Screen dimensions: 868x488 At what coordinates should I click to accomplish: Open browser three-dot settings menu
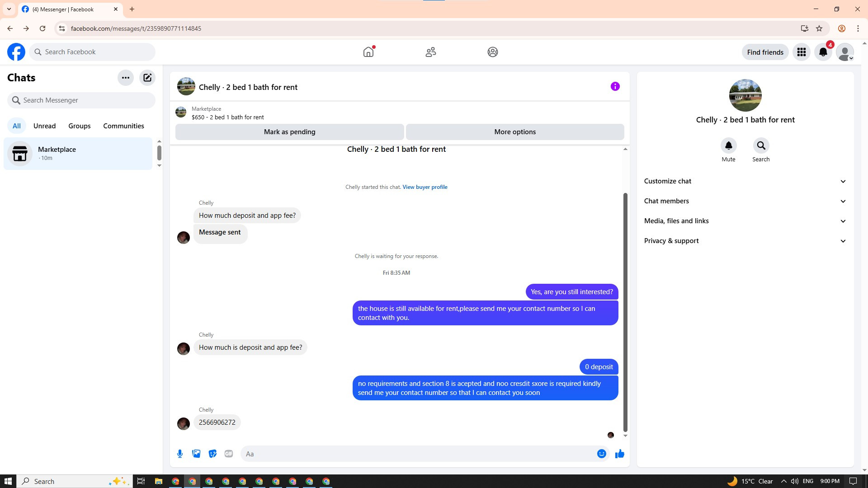pyautogui.click(x=858, y=28)
